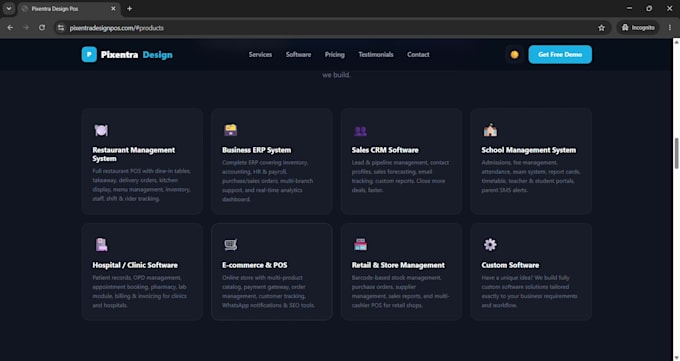Click the page vertical scrollbar thumb
680x361 pixels.
coord(676,153)
